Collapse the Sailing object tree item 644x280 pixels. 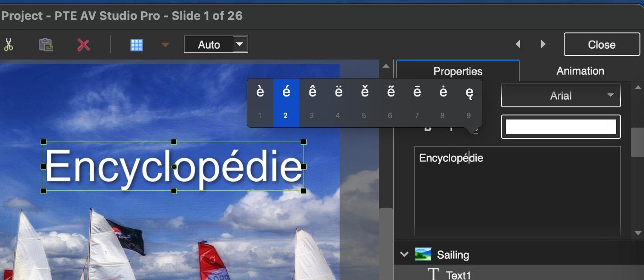click(x=404, y=254)
